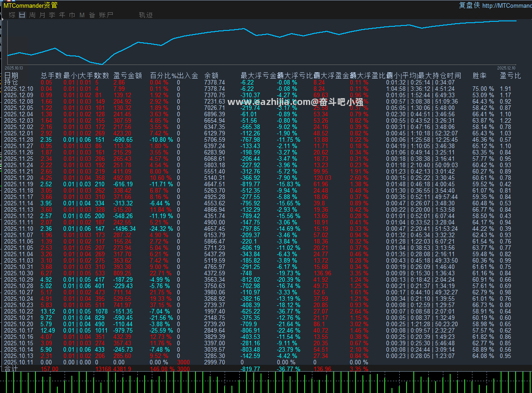Open the 轨迹 trajectory tab
Screen dimensions: 532x393
(146, 15)
